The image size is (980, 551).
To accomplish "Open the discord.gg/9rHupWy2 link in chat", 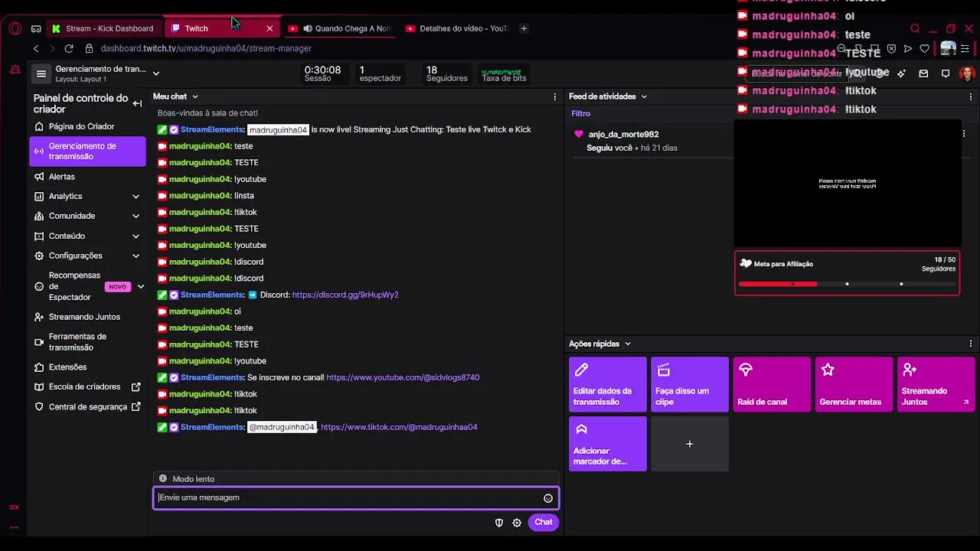I will click(345, 295).
